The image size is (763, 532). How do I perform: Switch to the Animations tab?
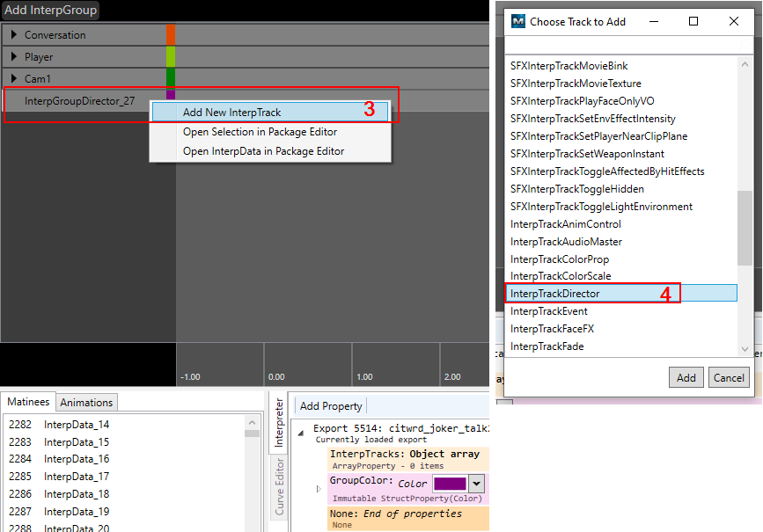[x=86, y=402]
